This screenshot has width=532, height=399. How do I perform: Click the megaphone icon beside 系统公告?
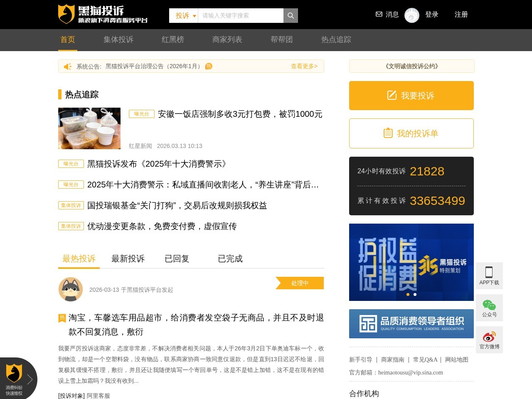(x=67, y=66)
